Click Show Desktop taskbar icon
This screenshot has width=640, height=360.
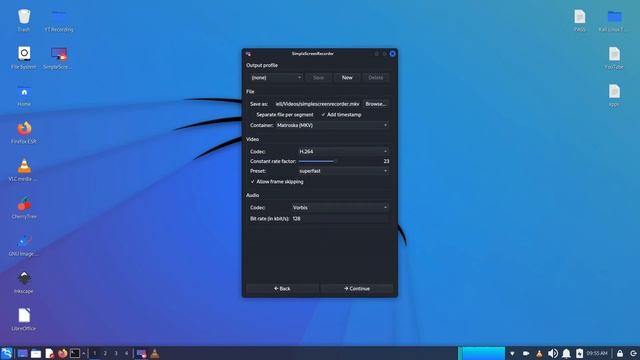pos(22,353)
